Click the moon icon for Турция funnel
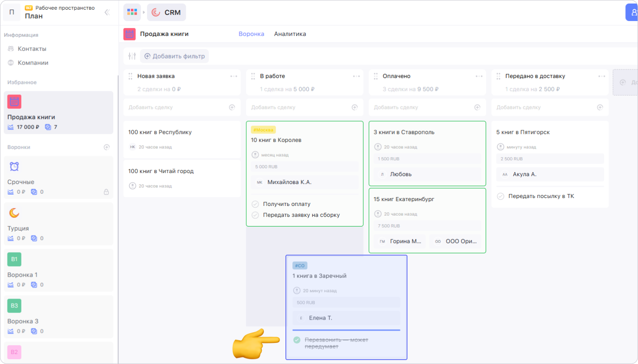This screenshot has width=638, height=364. pyautogui.click(x=14, y=213)
